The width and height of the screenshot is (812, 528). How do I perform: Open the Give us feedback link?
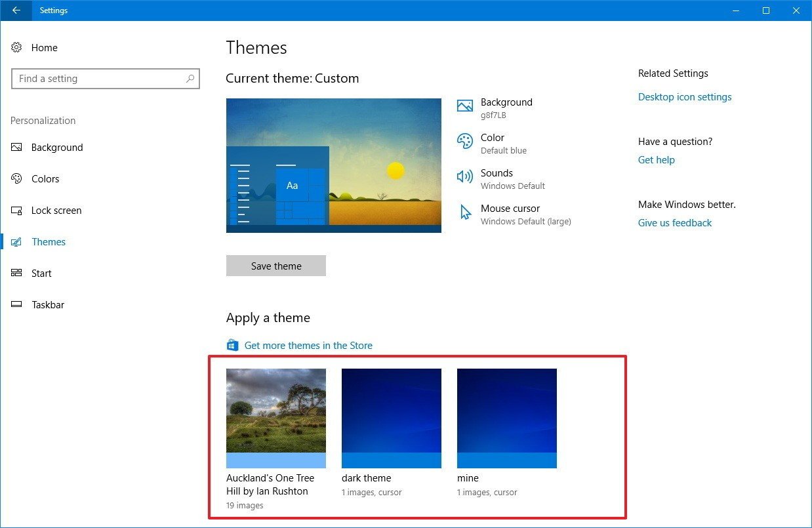(x=674, y=222)
